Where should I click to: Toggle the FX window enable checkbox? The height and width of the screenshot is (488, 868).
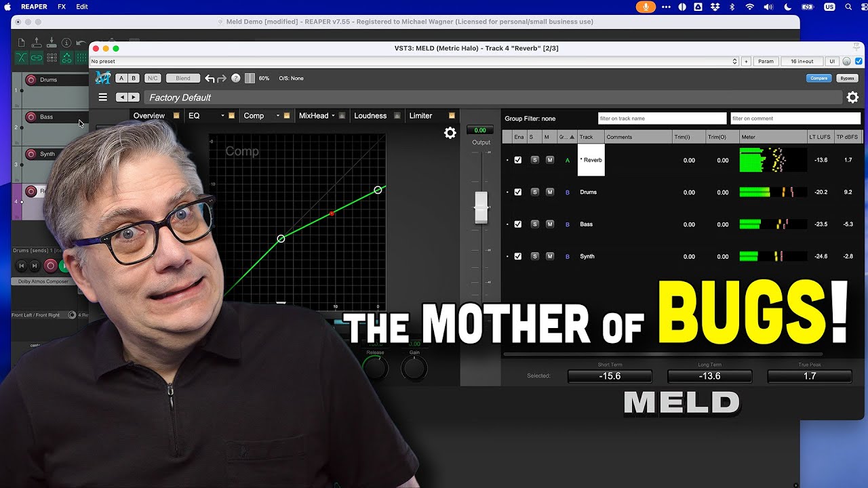pyautogui.click(x=859, y=62)
